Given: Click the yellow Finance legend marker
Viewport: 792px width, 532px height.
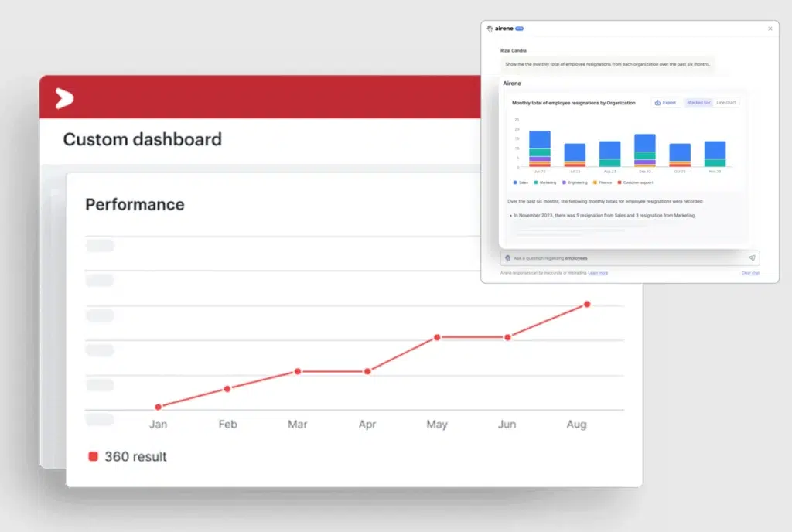Looking at the screenshot, I should click(594, 182).
